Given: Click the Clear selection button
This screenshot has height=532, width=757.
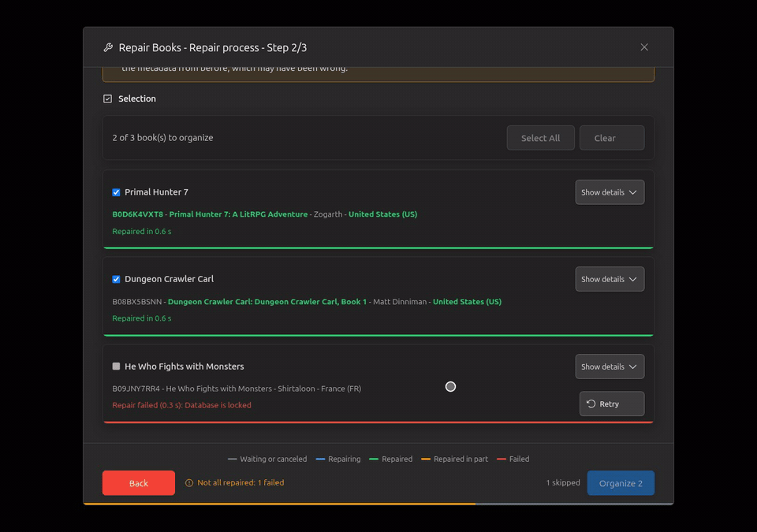Looking at the screenshot, I should coord(612,138).
